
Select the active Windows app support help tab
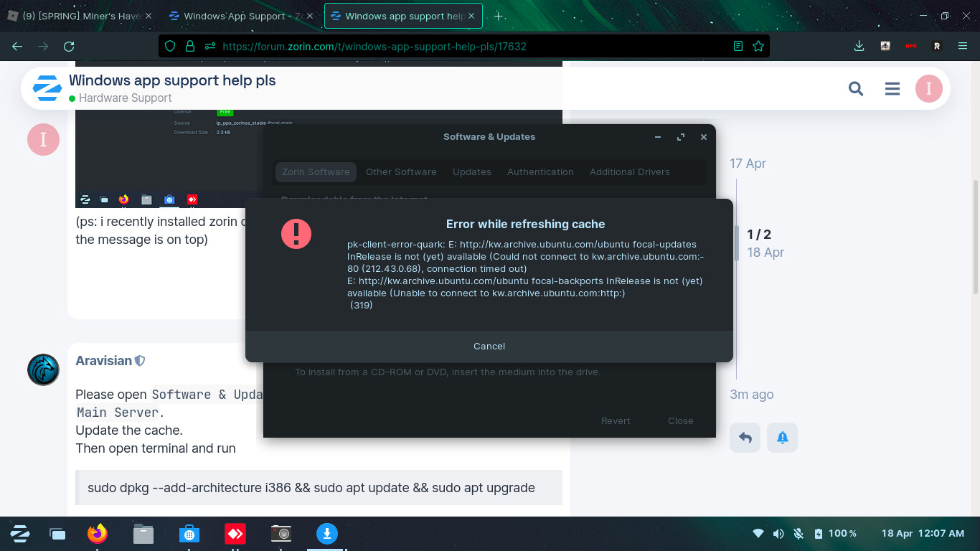pyautogui.click(x=403, y=16)
